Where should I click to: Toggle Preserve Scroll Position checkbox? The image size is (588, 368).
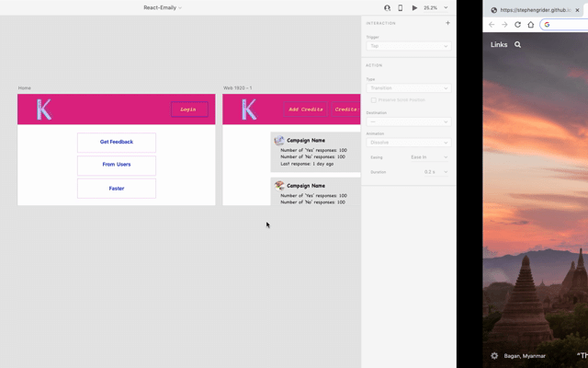click(x=374, y=100)
